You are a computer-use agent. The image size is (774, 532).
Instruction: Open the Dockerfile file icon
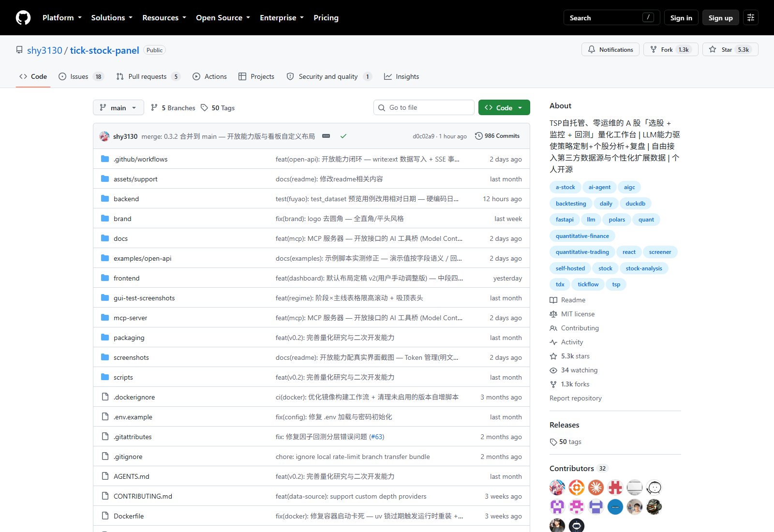coord(105,516)
